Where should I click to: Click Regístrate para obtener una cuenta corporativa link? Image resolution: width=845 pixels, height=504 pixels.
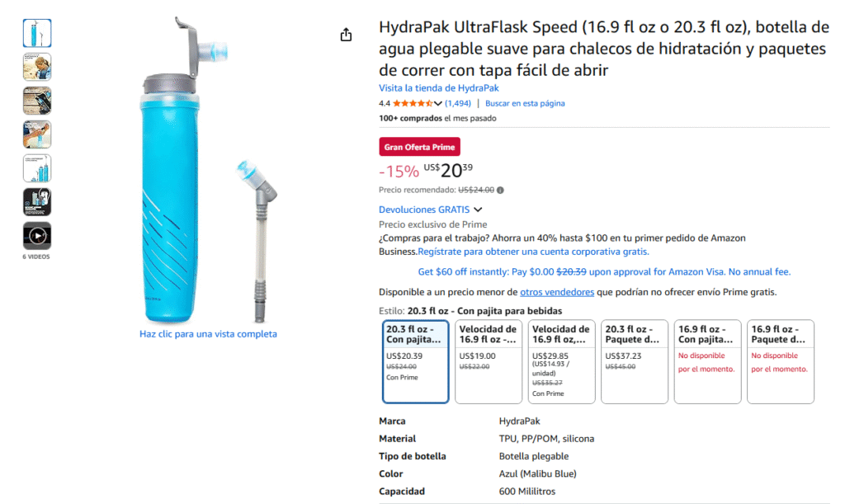point(533,252)
